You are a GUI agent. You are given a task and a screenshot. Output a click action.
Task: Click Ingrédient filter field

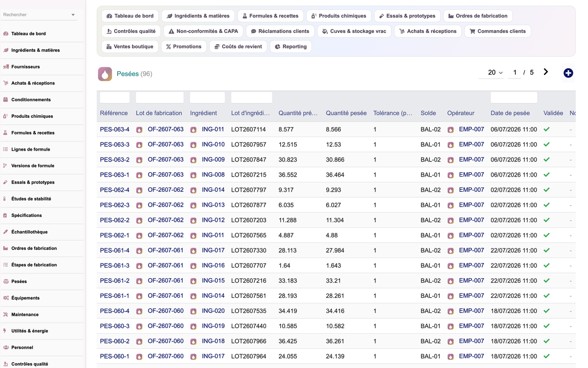click(x=207, y=97)
